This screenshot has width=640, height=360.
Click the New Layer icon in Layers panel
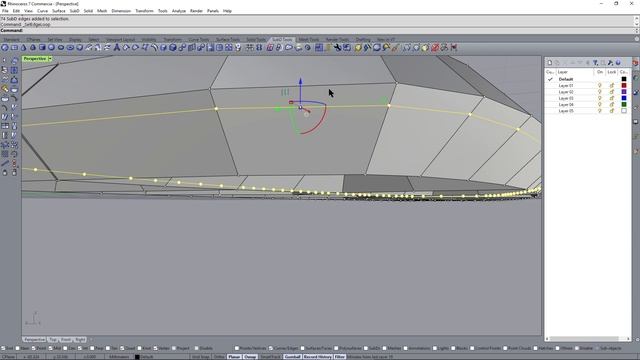coord(550,62)
